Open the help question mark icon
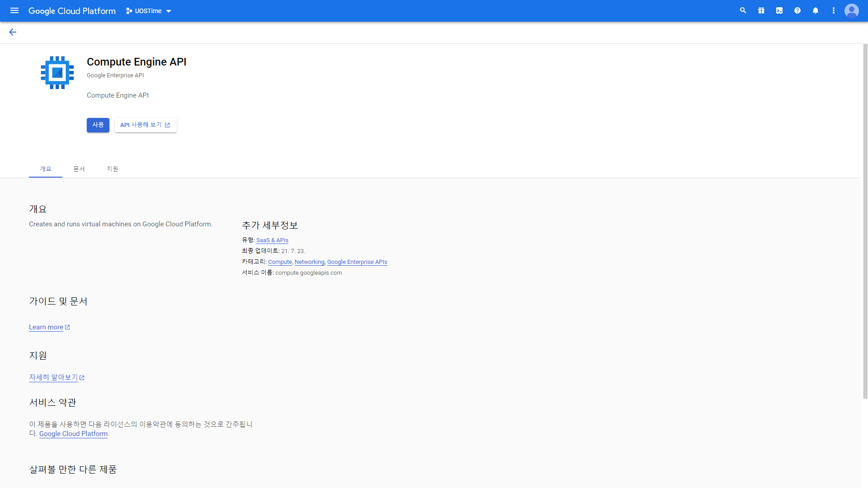Image resolution: width=868 pixels, height=488 pixels. tap(797, 10)
